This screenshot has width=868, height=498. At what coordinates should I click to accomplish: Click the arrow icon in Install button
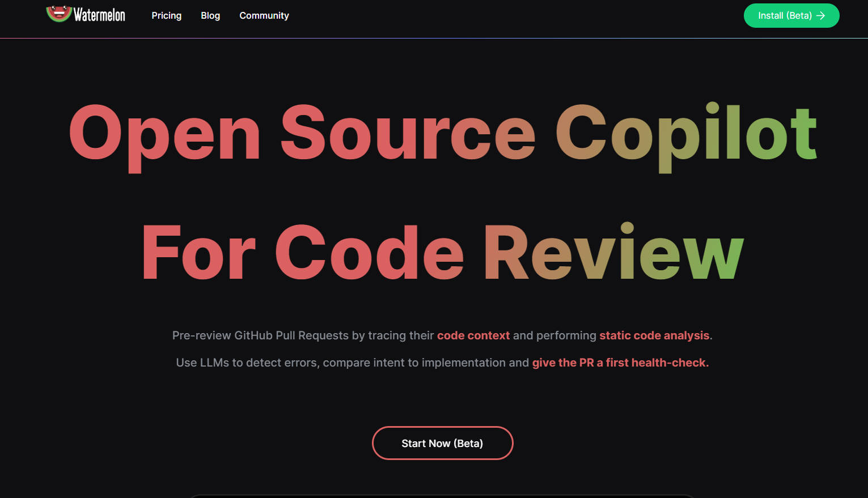click(x=820, y=16)
